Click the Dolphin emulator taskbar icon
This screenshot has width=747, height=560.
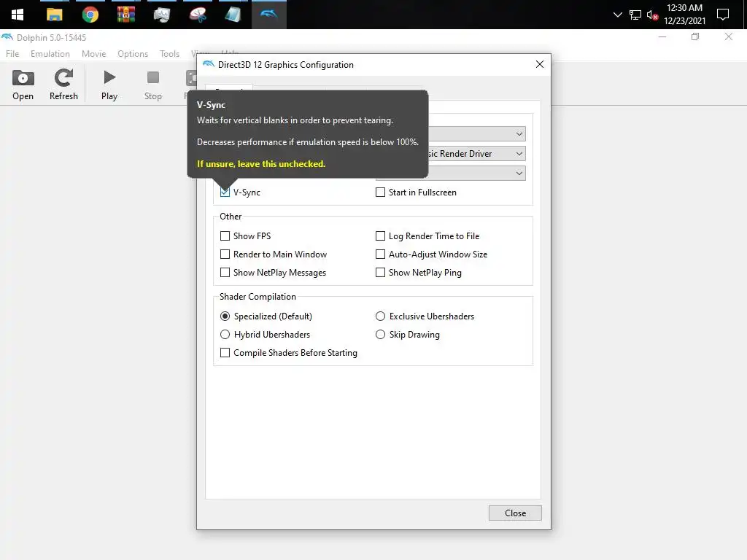coord(268,15)
